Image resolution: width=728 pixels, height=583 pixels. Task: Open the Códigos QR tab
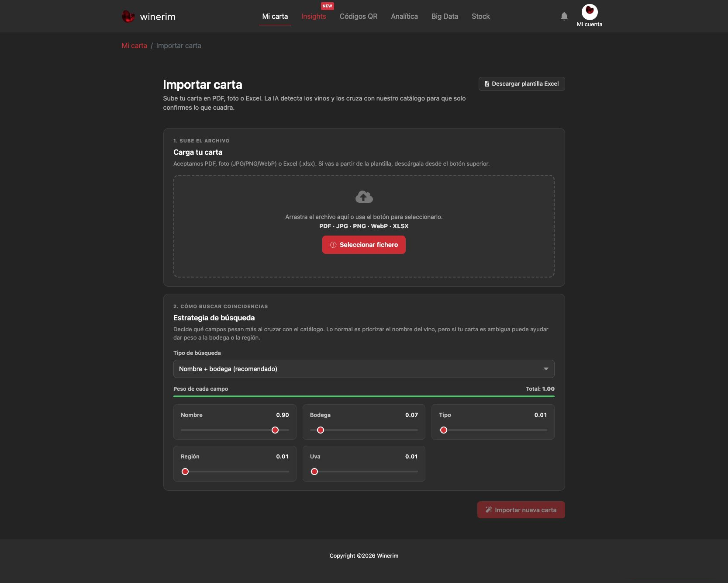pyautogui.click(x=359, y=16)
